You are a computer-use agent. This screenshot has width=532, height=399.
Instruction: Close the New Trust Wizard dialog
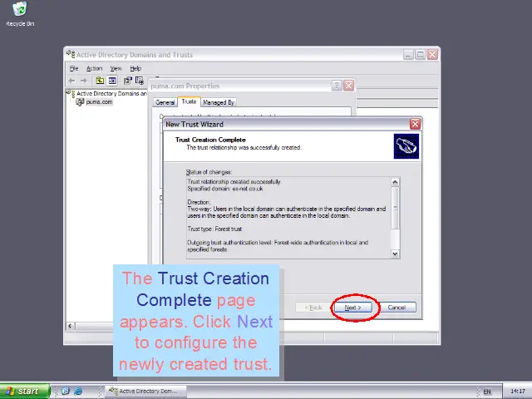coord(415,124)
